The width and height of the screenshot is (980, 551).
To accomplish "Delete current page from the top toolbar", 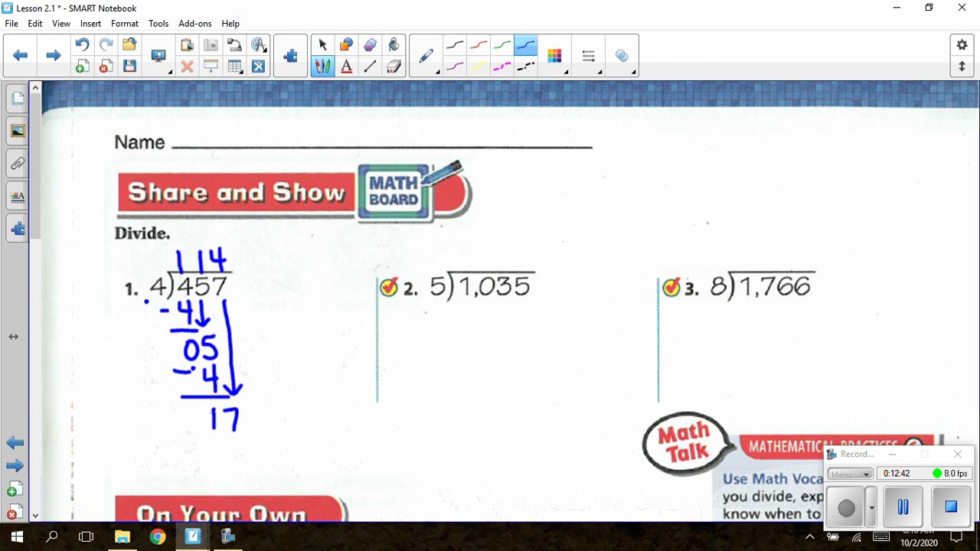I will click(106, 67).
